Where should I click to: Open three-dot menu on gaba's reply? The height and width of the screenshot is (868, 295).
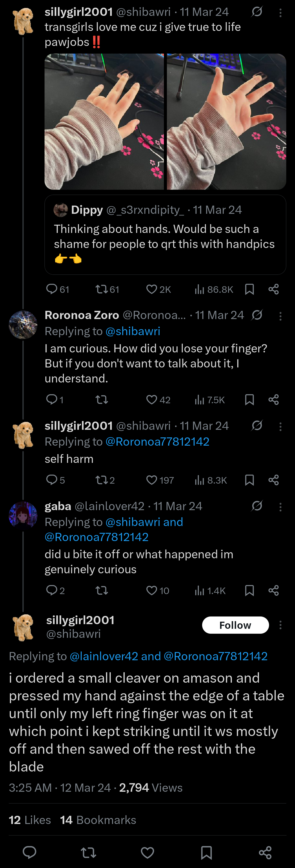(280, 507)
